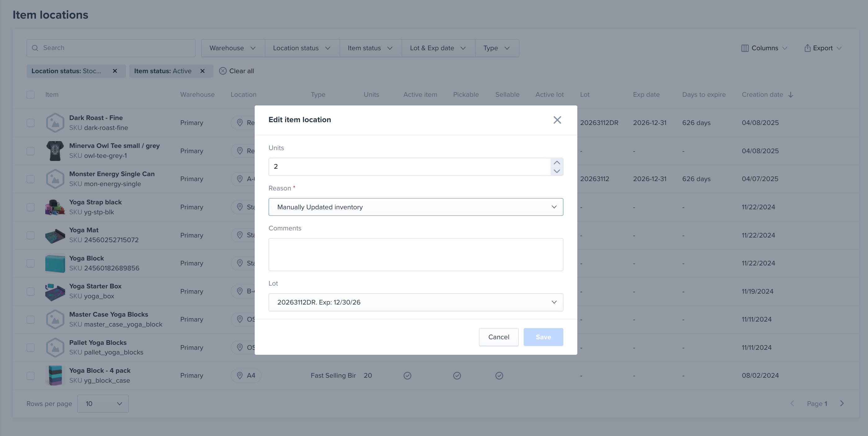
Task: Remove the Item status Active filter chip
Action: click(203, 71)
